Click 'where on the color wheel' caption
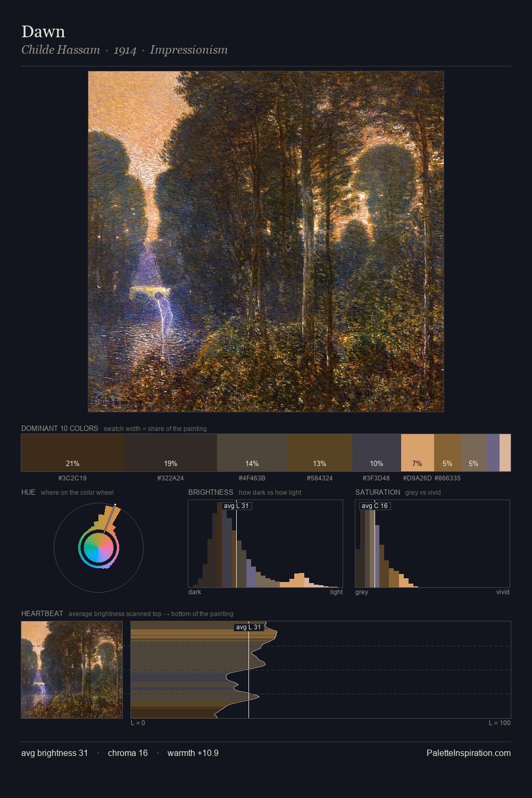This screenshot has width=532, height=798. click(x=77, y=492)
